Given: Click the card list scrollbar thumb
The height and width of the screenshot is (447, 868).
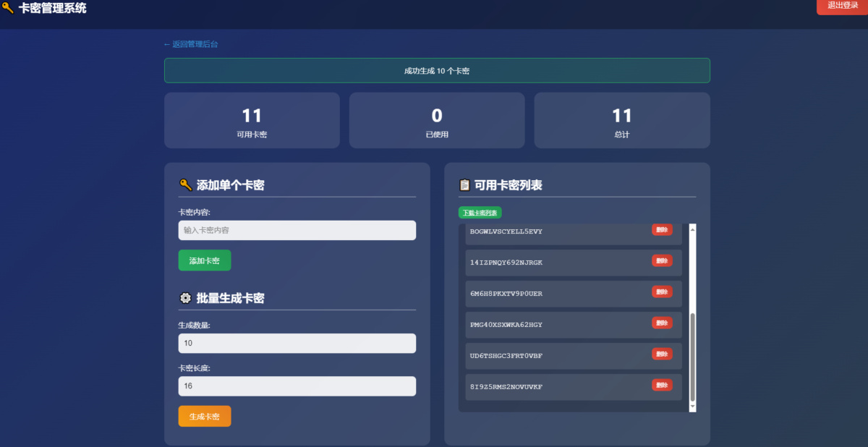Looking at the screenshot, I should [x=692, y=357].
